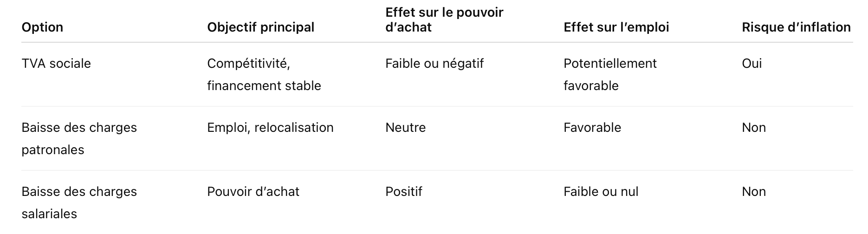Select the "Potentiellement favorable" cell
This screenshot has height=234, width=868.
pos(609,74)
